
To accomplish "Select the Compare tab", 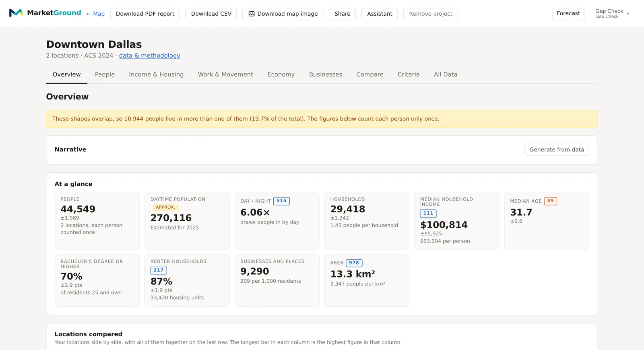I will (370, 75).
